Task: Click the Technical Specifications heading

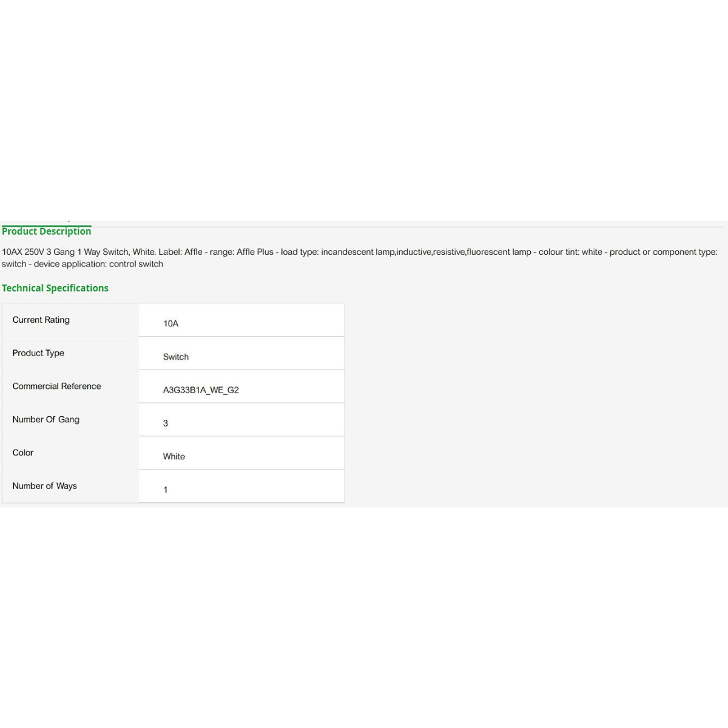Action: 55,288
